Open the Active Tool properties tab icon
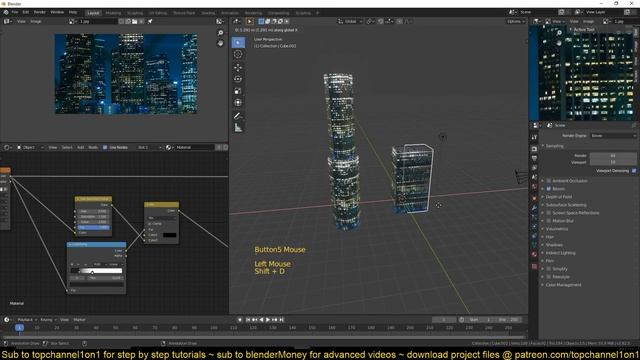The width and height of the screenshot is (640, 360). click(x=534, y=138)
